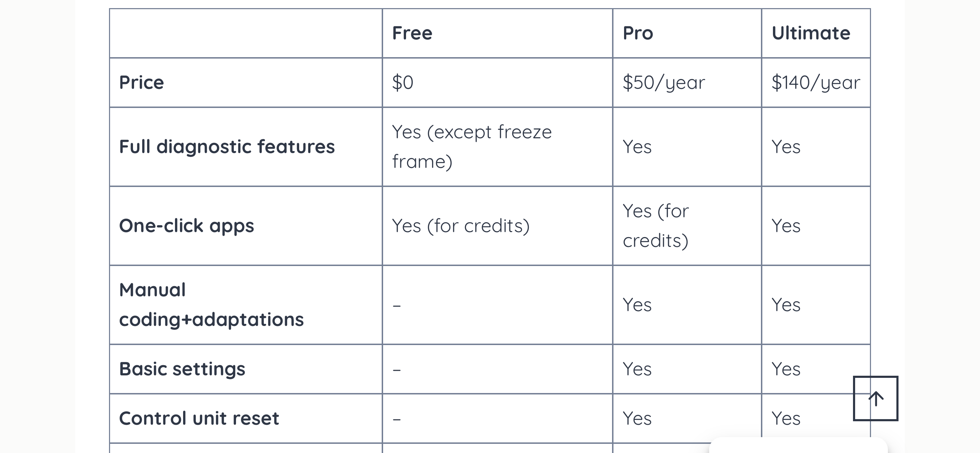The image size is (980, 453).
Task: Click the Free column header
Action: point(412,33)
